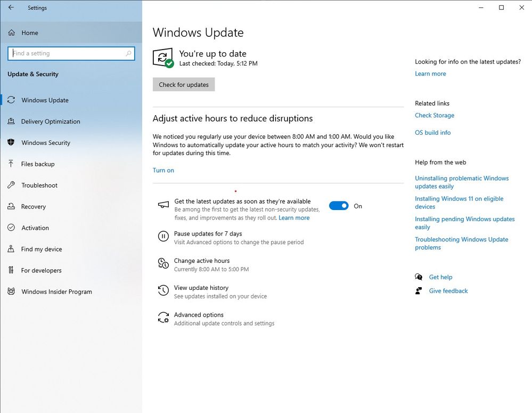Screen dimensions: 532x413
Task: Open Windows Insider Program settings
Action: tap(71, 291)
